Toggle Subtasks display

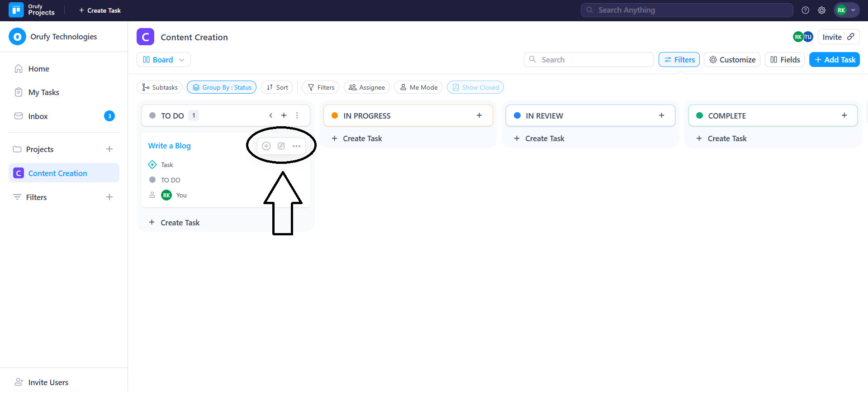pos(159,87)
